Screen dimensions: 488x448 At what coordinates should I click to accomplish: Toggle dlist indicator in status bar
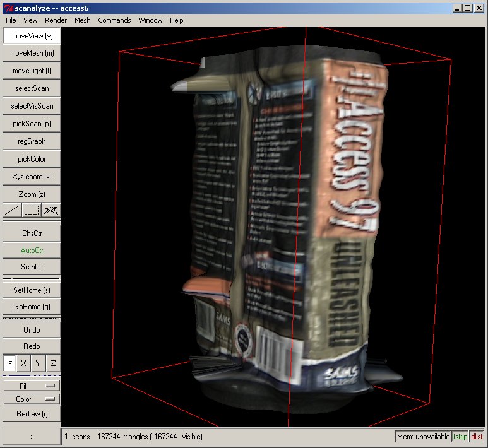pos(477,437)
